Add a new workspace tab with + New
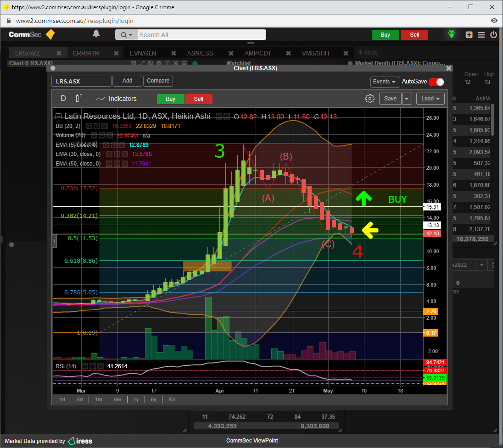 (x=368, y=53)
